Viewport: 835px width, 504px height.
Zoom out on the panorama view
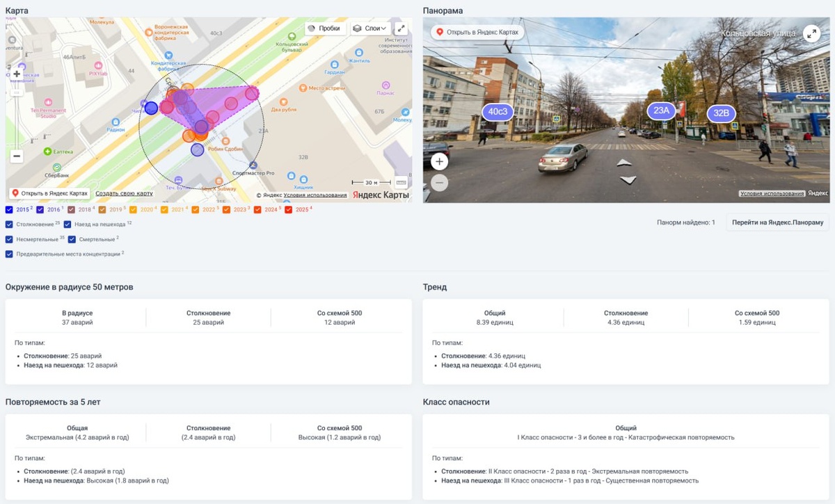click(x=439, y=183)
